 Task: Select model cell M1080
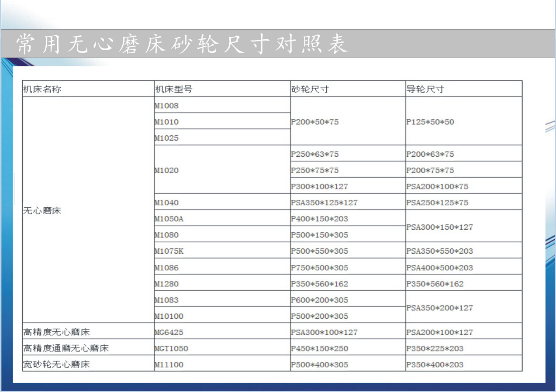[x=222, y=234]
